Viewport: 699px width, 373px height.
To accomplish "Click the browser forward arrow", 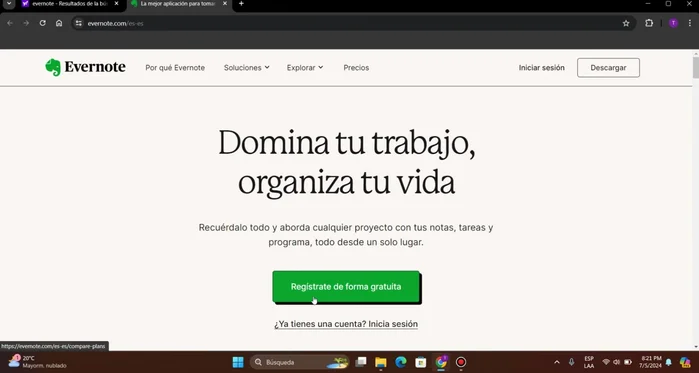I will 26,23.
